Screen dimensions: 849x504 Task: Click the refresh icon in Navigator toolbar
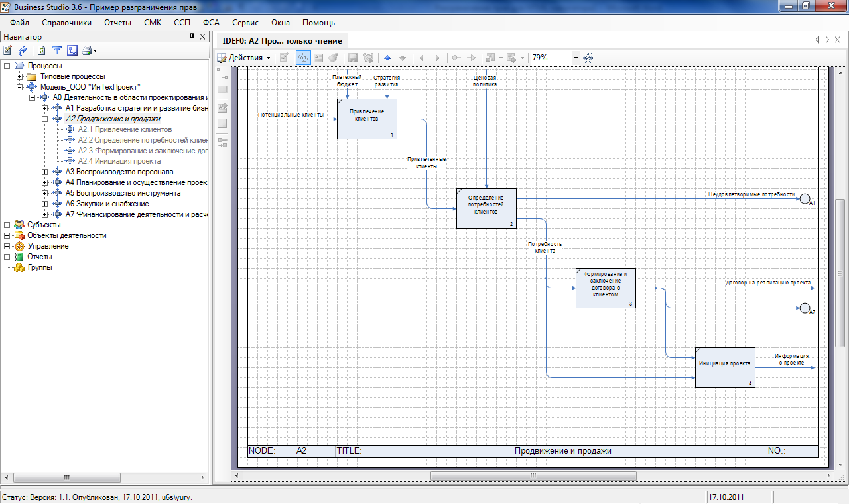click(42, 50)
